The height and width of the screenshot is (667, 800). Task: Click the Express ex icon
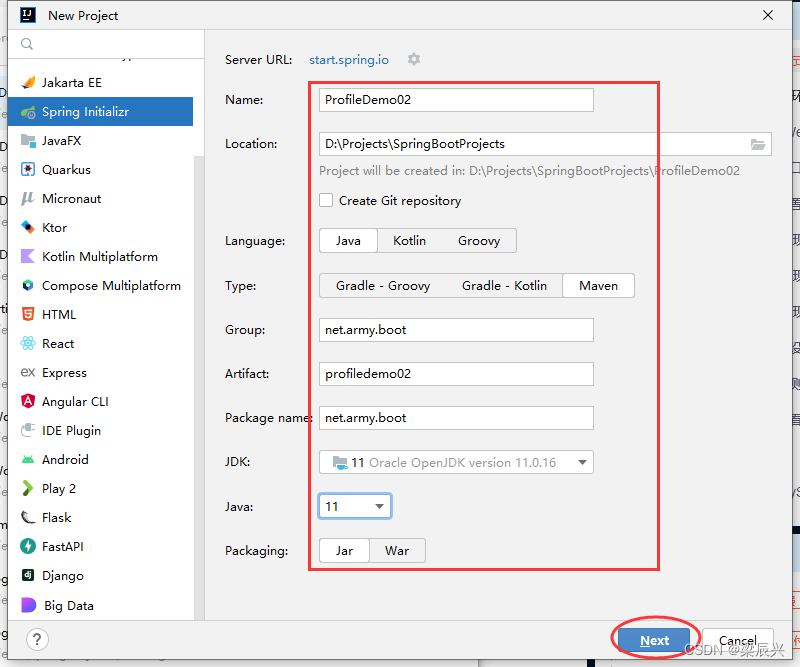29,373
